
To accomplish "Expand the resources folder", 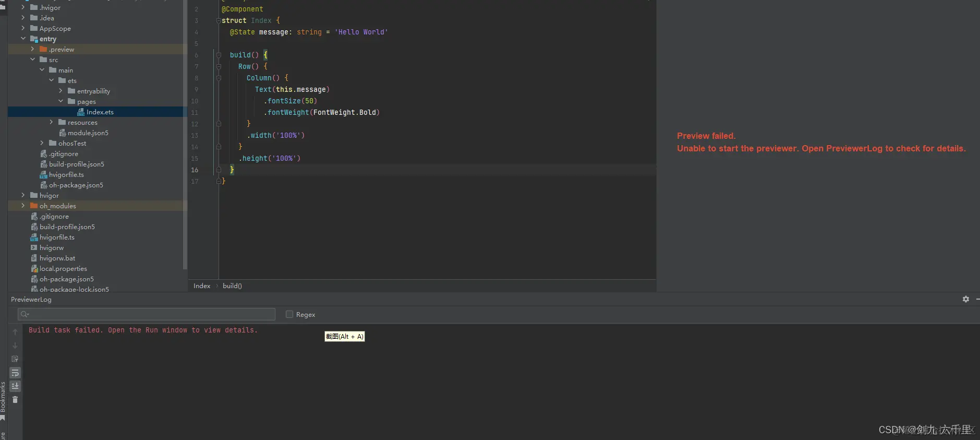I will (x=51, y=122).
